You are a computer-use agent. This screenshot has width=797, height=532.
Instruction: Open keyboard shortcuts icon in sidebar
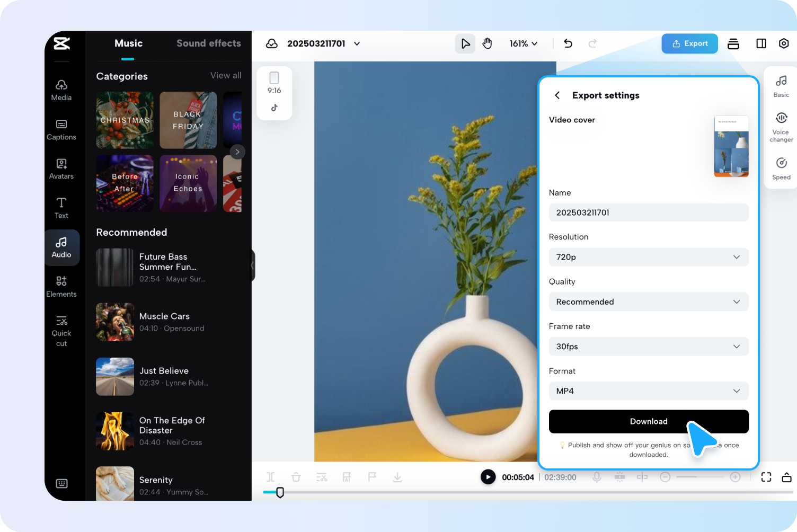coord(61,483)
